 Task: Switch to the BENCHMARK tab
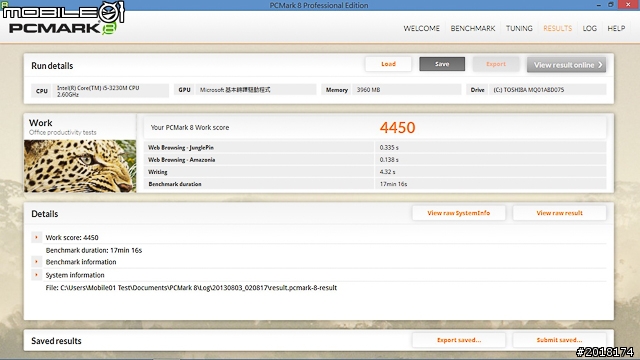point(473,28)
